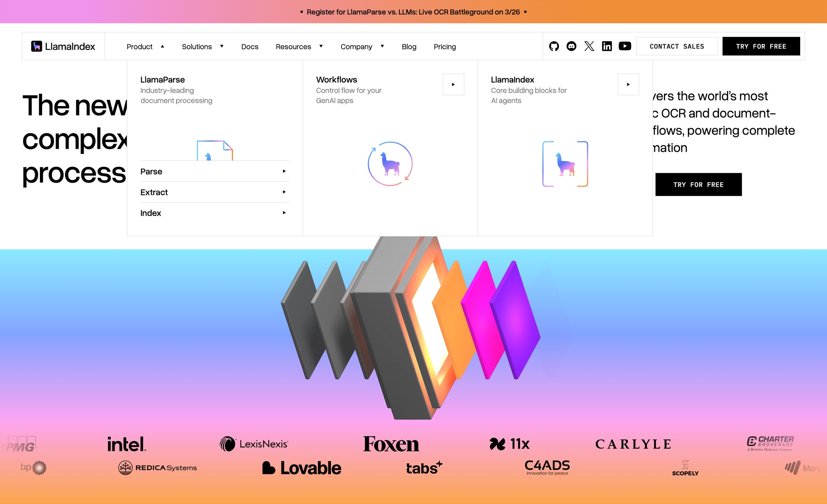Click the 11x customer logo
827x504 pixels.
tap(510, 444)
